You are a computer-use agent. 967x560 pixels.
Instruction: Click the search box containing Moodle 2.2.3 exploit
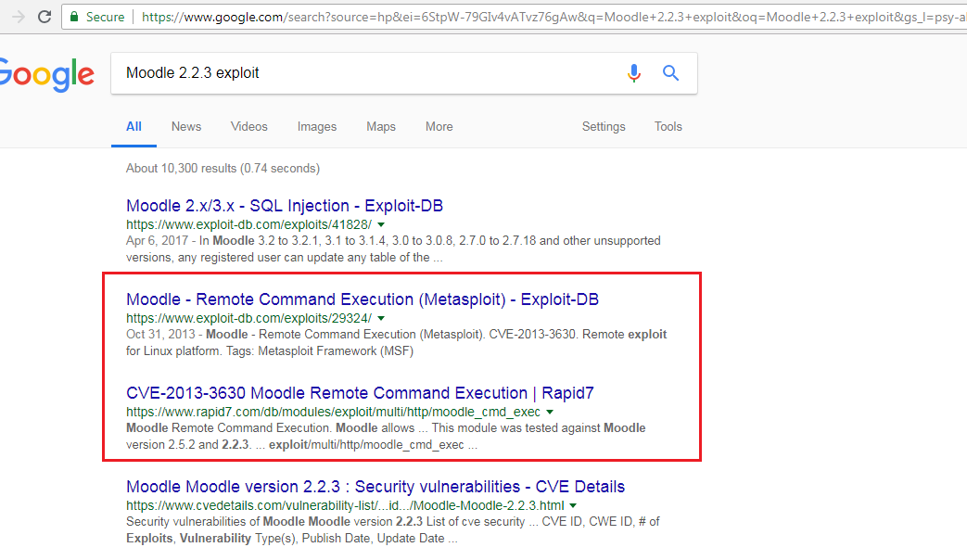[362, 73]
